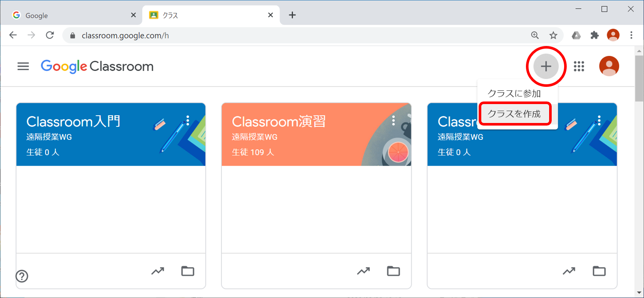
Task: Click the plus create or join class button
Action: (546, 66)
